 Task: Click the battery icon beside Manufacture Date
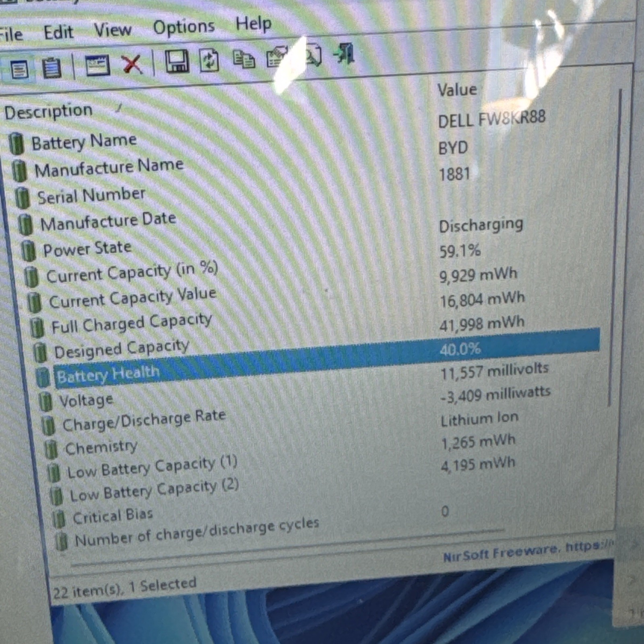tap(25, 224)
